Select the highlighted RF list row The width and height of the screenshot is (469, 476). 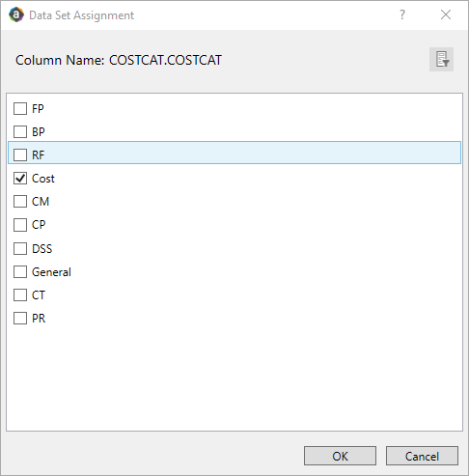click(x=234, y=153)
